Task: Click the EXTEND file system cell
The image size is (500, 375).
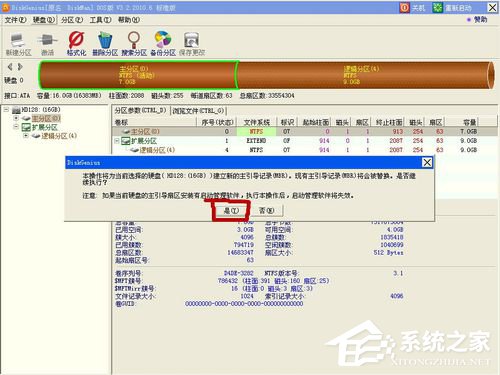Action: [x=256, y=141]
